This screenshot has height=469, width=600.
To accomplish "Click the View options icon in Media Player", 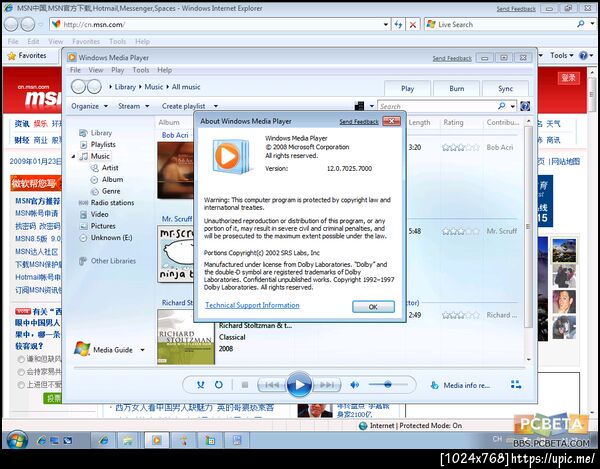I will tap(359, 106).
